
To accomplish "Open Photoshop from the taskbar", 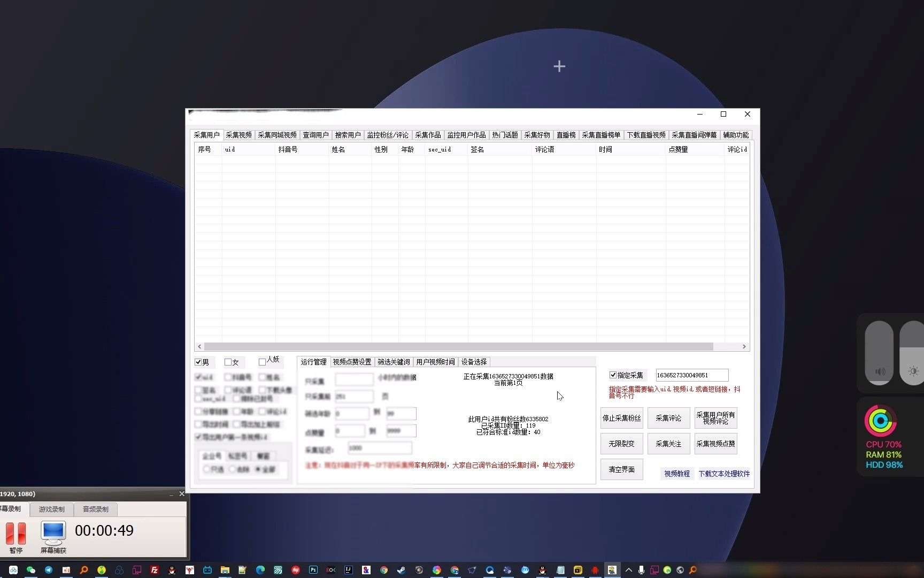I will tap(313, 570).
